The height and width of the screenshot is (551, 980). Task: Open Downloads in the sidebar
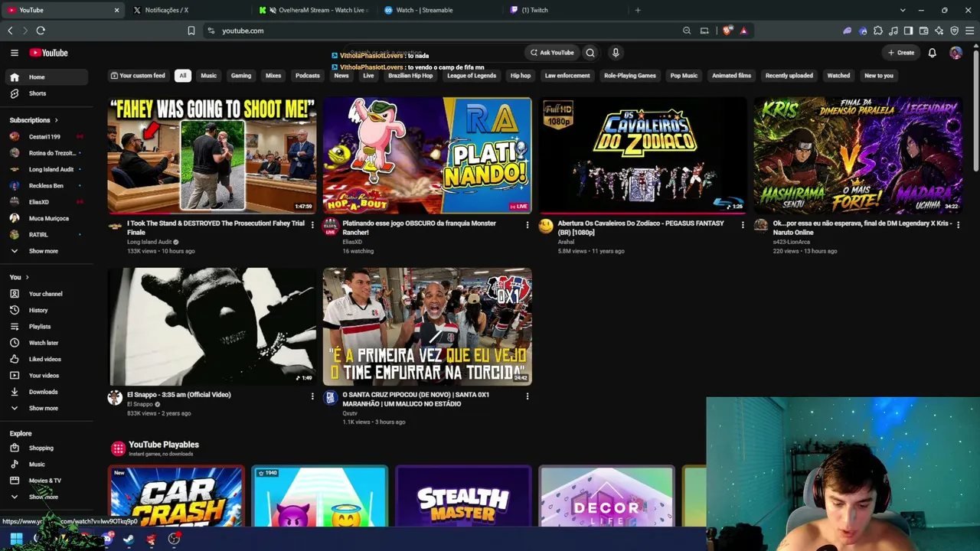pos(47,392)
